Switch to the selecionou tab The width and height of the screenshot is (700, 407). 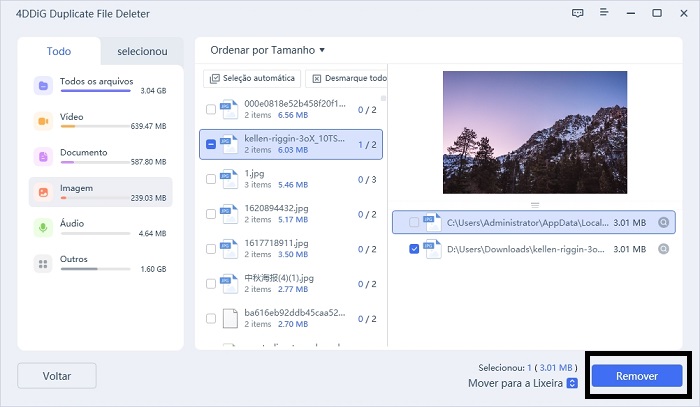click(142, 51)
